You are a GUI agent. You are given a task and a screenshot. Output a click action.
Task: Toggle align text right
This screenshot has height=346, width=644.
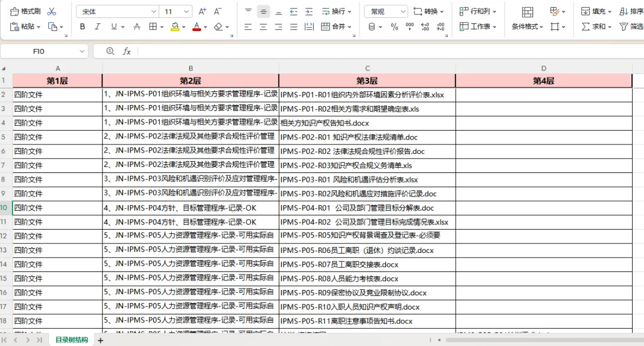point(278,27)
